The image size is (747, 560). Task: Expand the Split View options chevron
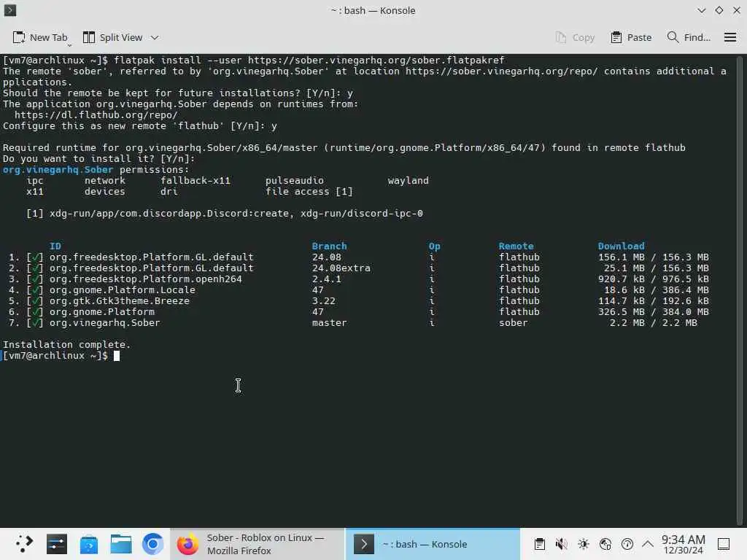155,38
